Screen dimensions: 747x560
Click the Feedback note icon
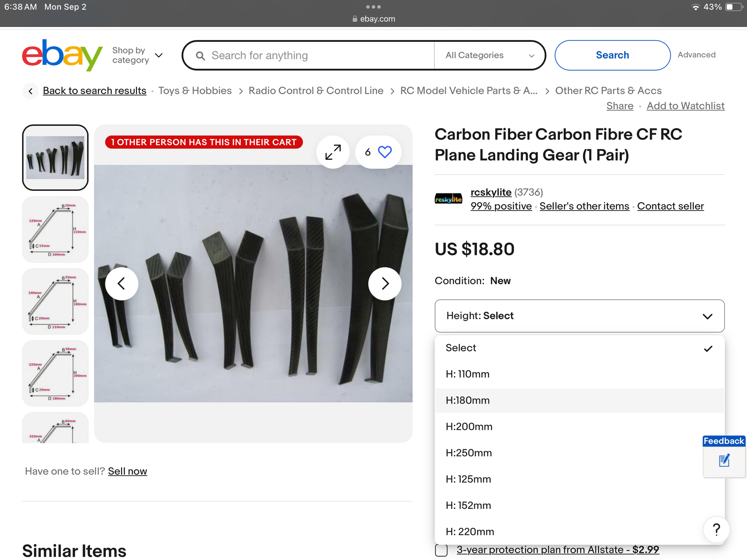724,461
